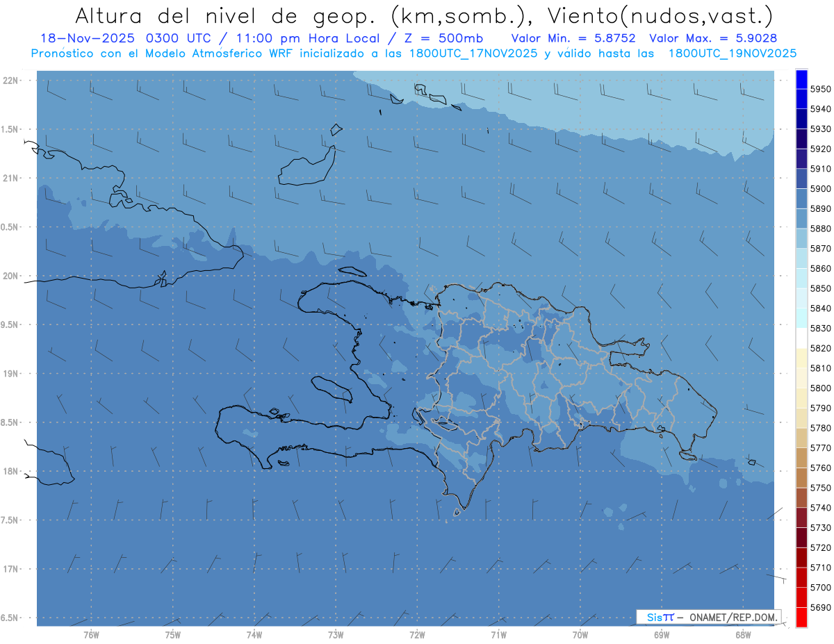This screenshot has height=644, width=834.
Task: Click the '73W' longitude axis label
Action: click(x=336, y=634)
